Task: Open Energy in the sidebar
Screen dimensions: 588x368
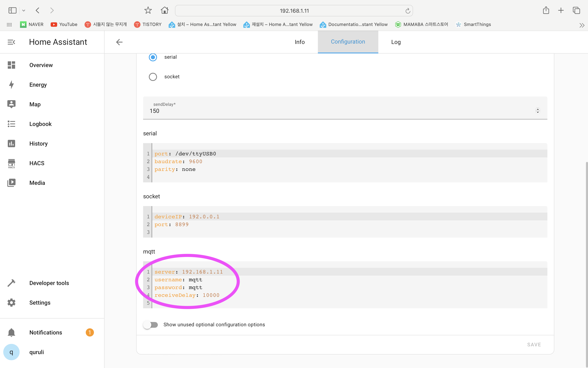Action: (52, 85)
